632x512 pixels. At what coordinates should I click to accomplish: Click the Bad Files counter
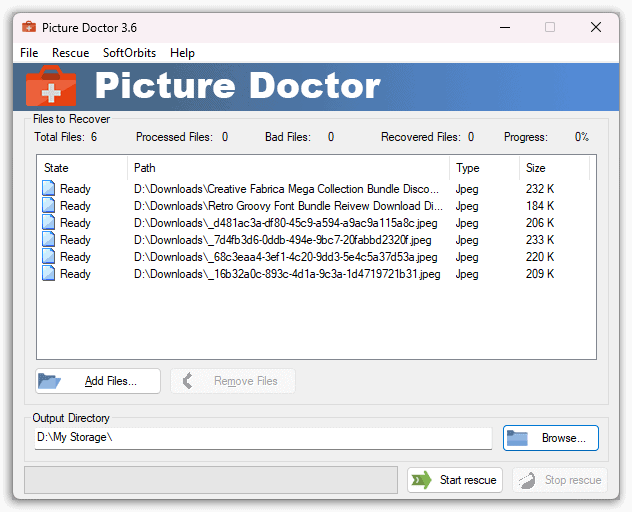click(x=299, y=137)
